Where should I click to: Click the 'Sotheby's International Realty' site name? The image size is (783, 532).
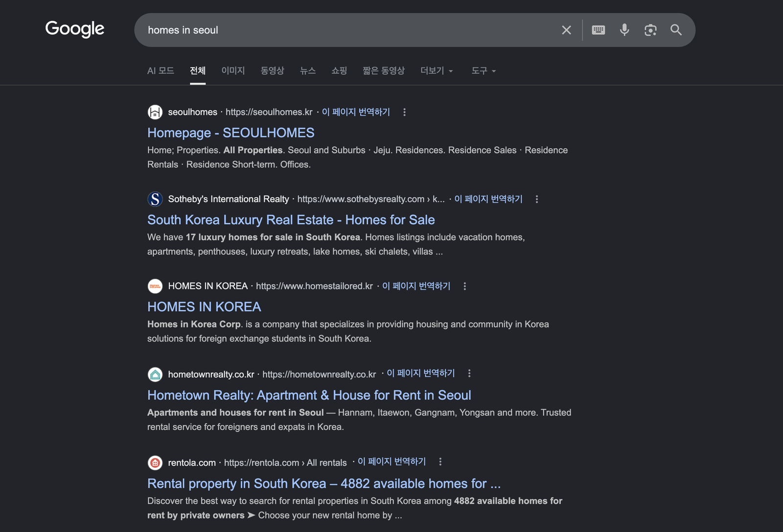pos(229,199)
